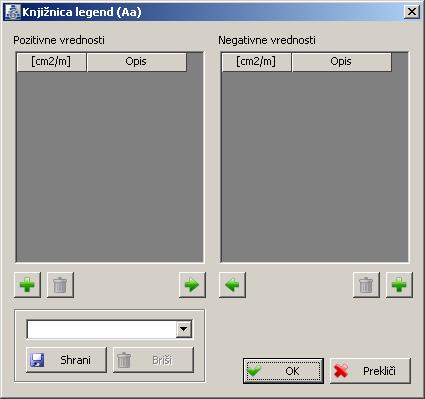425x399 pixels.
Task: Move values right with green arrow
Action: [192, 285]
